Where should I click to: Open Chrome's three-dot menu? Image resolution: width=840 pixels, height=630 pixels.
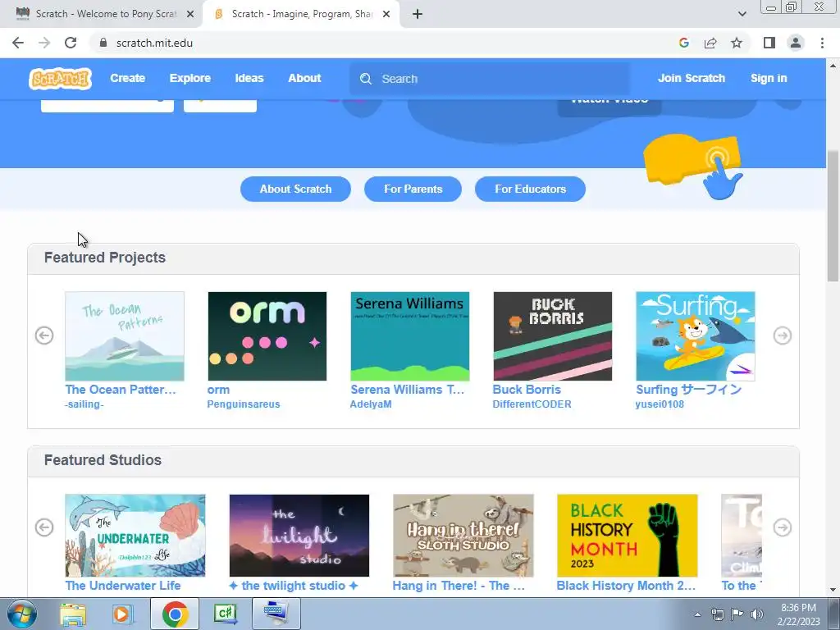[x=822, y=43]
